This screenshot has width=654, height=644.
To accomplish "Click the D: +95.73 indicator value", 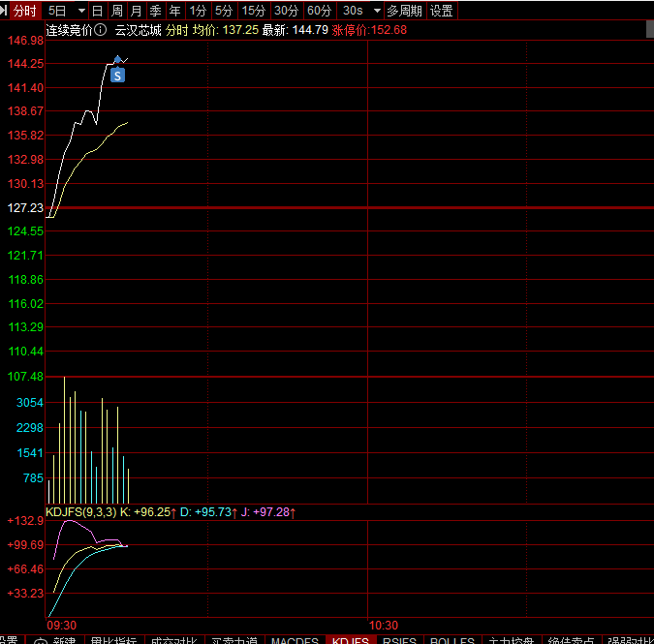I will [x=208, y=512].
